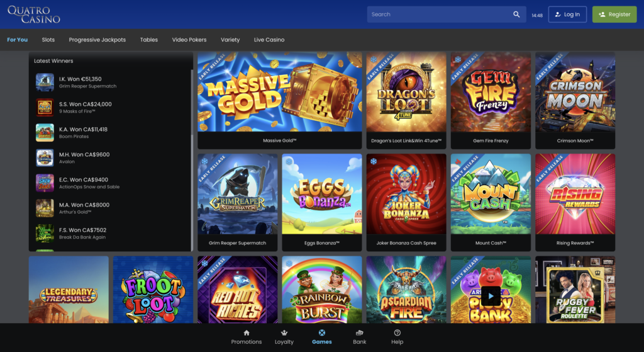Screen dimensions: 644x352
Task: Click the 'Latest Winners' heading
Action: coord(53,61)
